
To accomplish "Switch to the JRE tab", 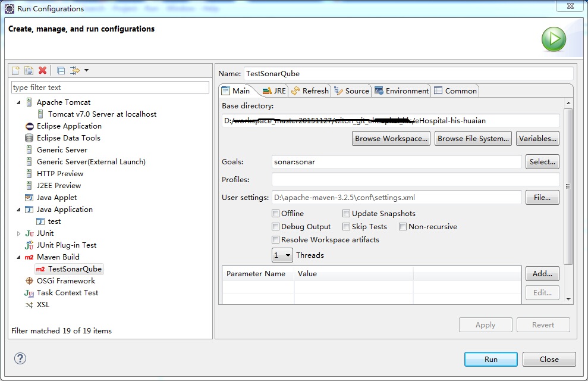I will click(275, 91).
